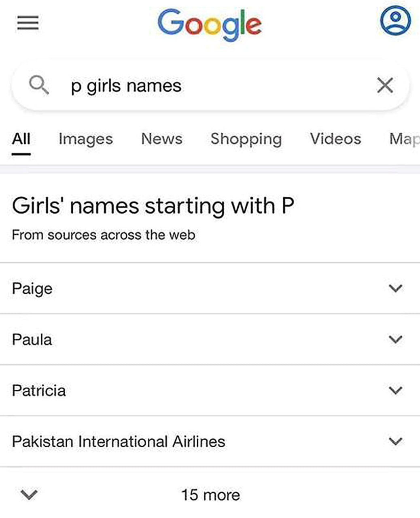Image resolution: width=420 pixels, height=518 pixels.
Task: Click the chevron beside 15 more
Action: pyautogui.click(x=29, y=495)
